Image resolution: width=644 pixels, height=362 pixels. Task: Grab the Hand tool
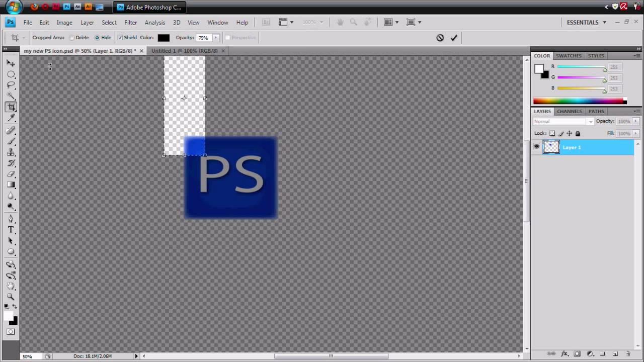(x=11, y=286)
